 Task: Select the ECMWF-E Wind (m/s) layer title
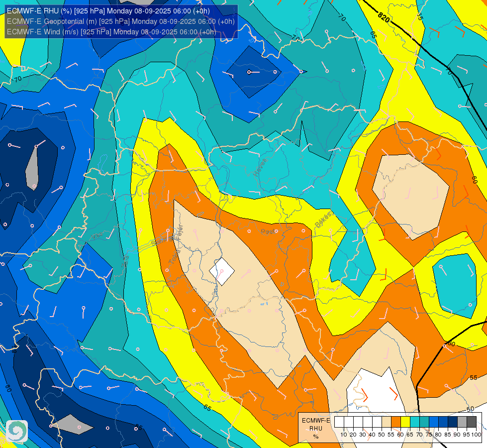pyautogui.click(x=111, y=32)
